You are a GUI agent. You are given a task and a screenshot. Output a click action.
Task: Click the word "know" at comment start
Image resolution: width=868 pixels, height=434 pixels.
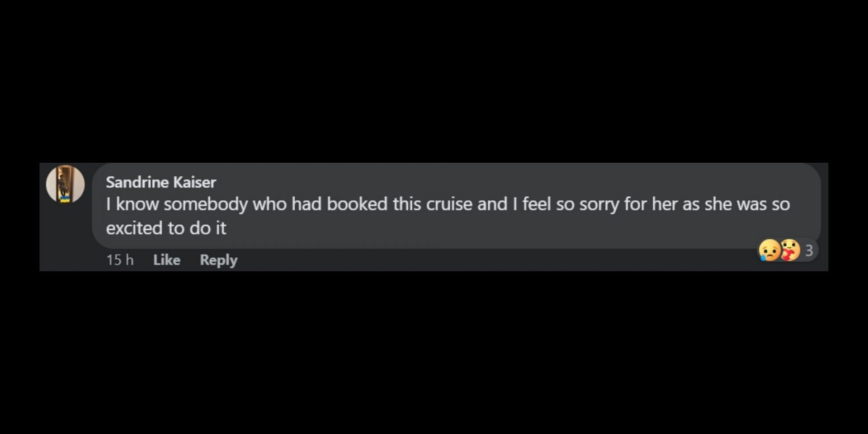[x=137, y=204]
